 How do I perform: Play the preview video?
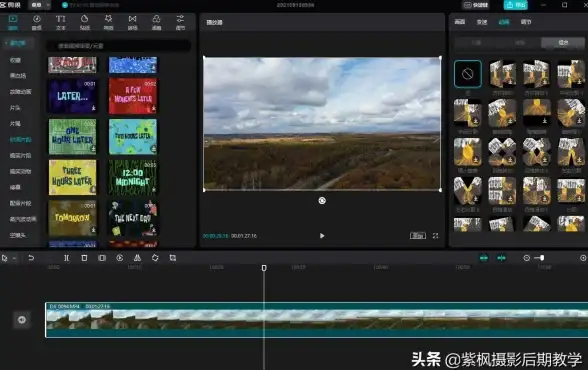(322, 236)
